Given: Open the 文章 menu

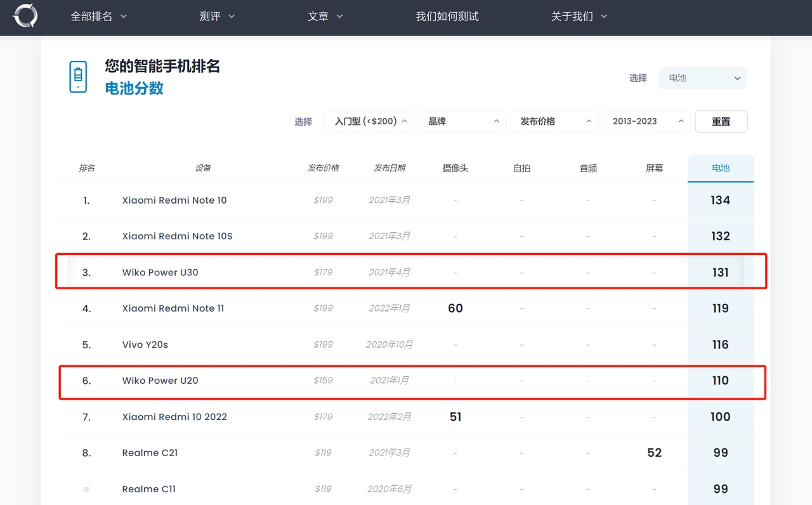Looking at the screenshot, I should (325, 16).
